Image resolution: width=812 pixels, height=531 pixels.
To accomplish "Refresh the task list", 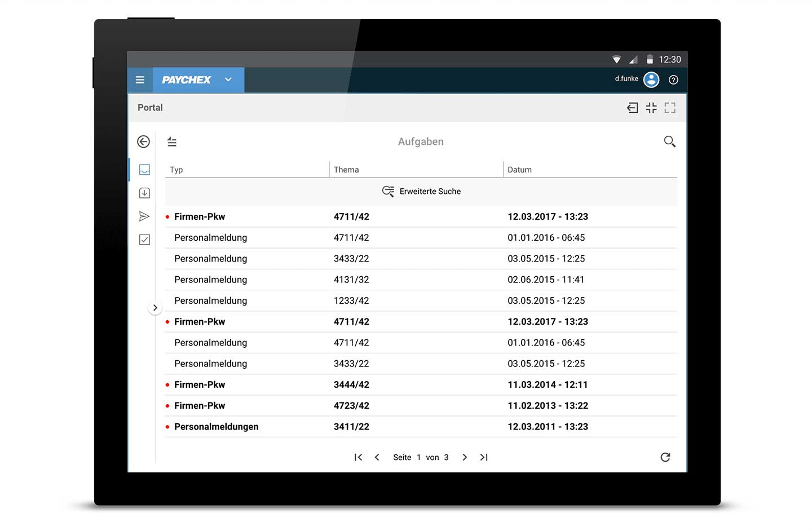I will [665, 457].
